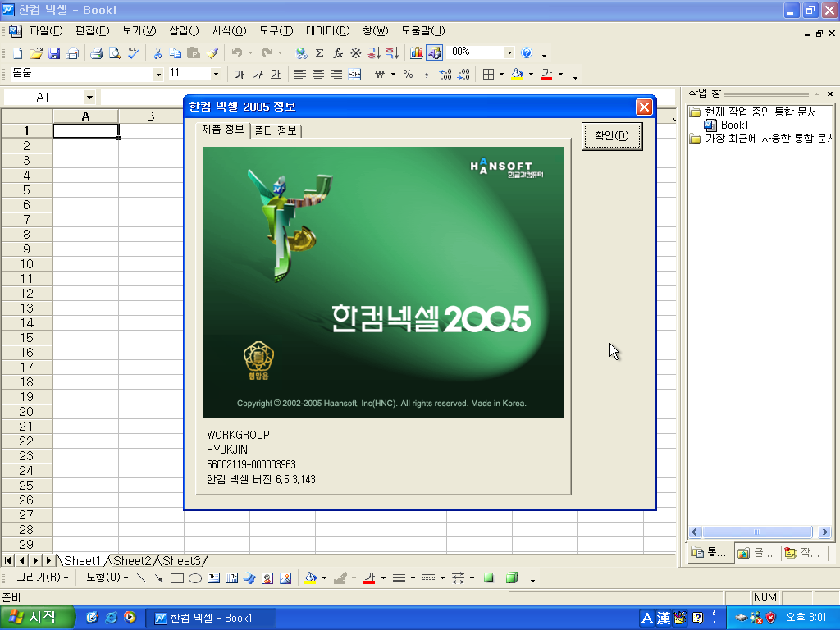Click the New document icon
Viewport: 840px width, 630px height.
pyautogui.click(x=18, y=53)
